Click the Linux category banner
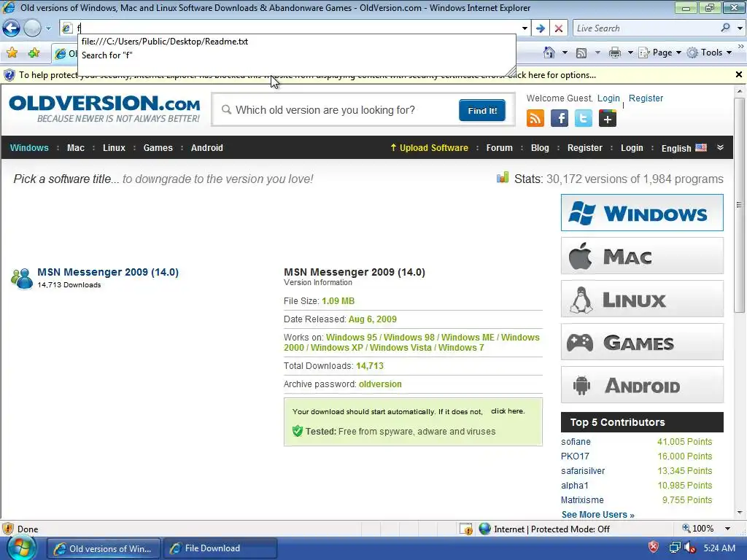 (x=642, y=299)
